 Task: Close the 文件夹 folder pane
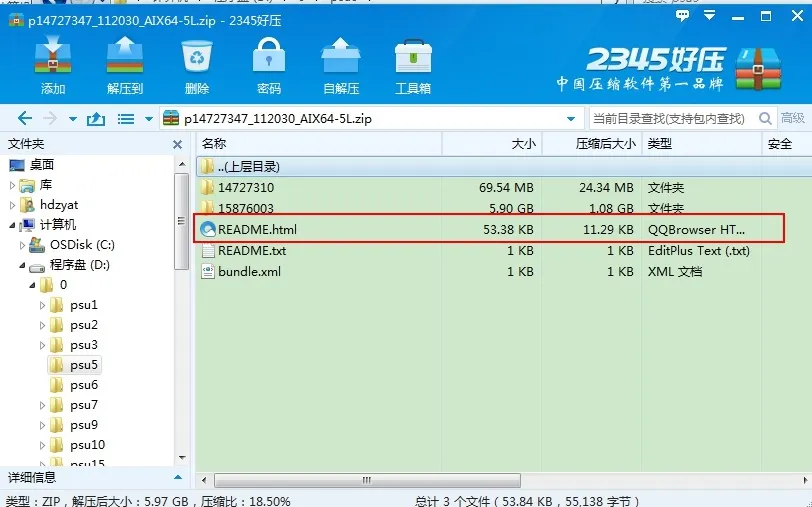coord(178,144)
